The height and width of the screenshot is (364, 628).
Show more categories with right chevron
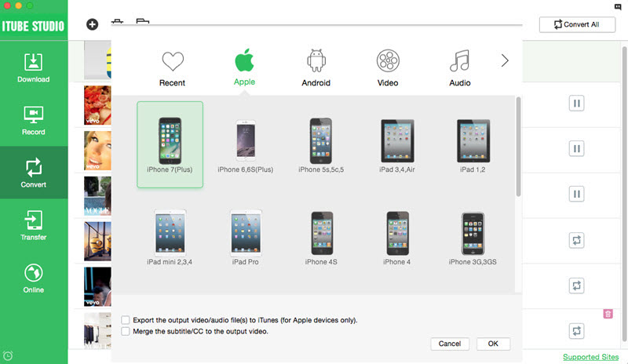(x=505, y=61)
